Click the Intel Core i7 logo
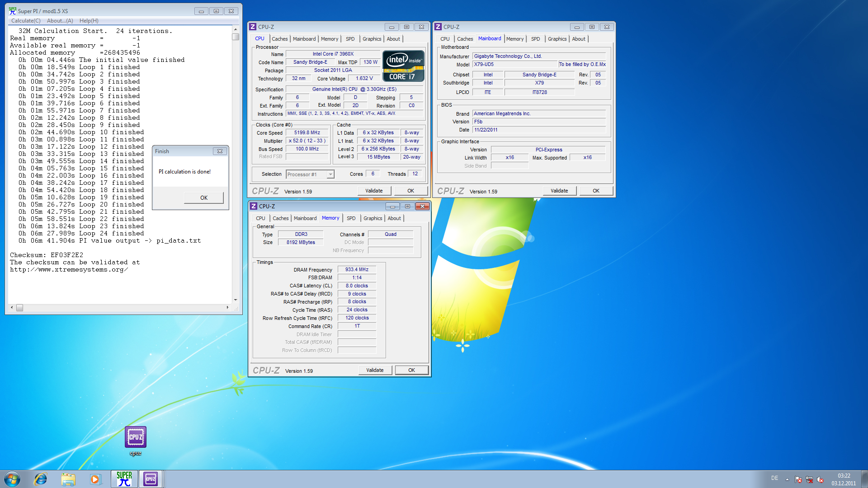868x488 pixels. (x=403, y=66)
